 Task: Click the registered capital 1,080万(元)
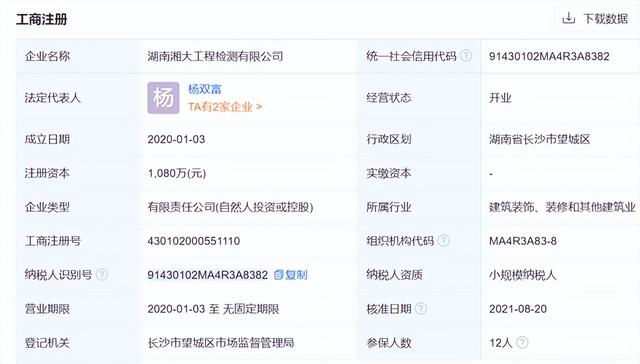pyautogui.click(x=177, y=173)
